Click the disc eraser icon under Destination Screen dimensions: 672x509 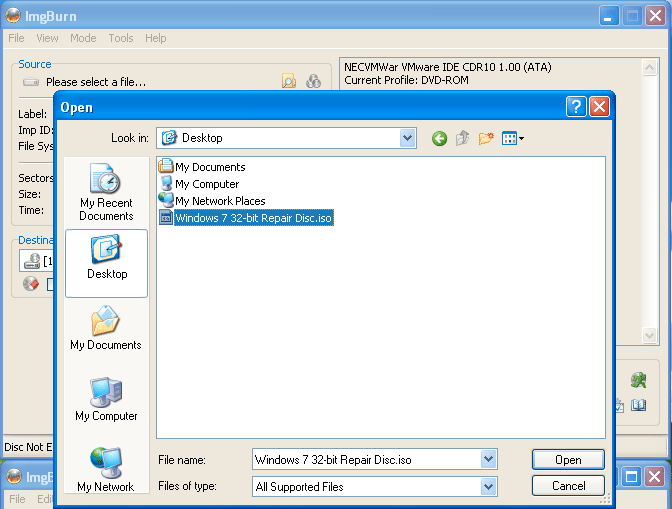(31, 284)
